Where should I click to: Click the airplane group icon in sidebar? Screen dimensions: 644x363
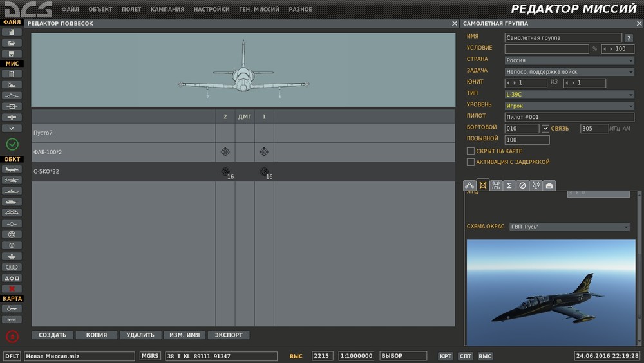[x=12, y=169]
